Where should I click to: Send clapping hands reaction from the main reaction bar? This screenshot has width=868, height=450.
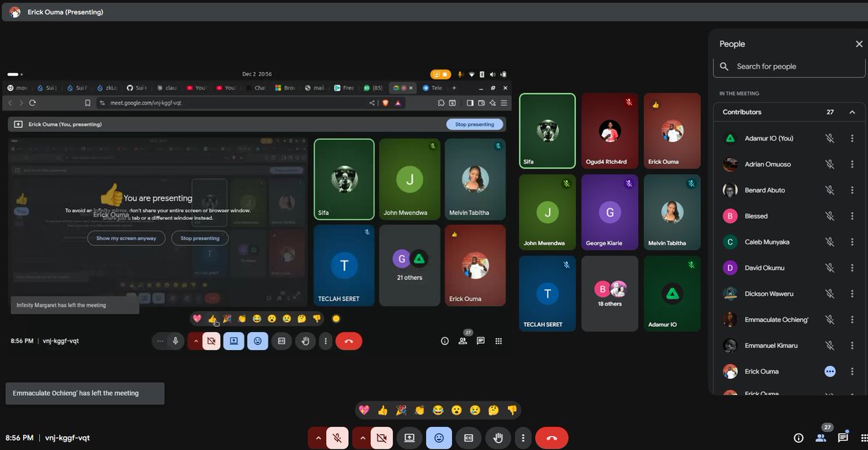pos(420,410)
